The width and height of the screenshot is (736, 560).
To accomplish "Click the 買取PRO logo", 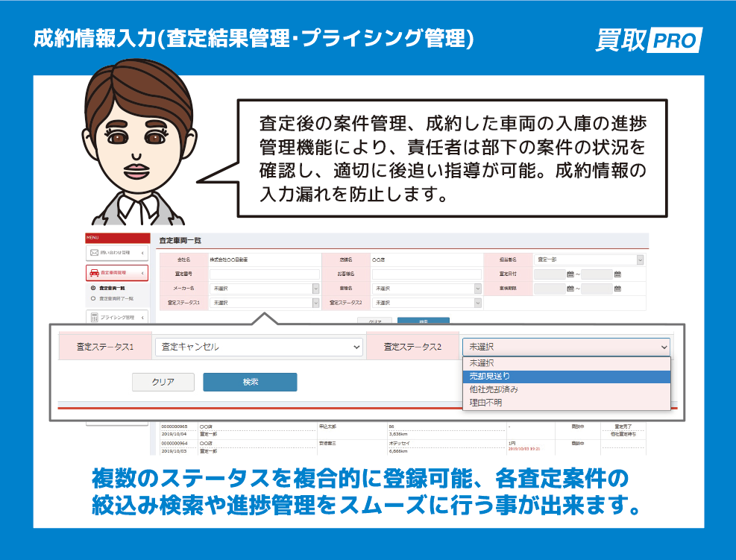I will (x=647, y=40).
